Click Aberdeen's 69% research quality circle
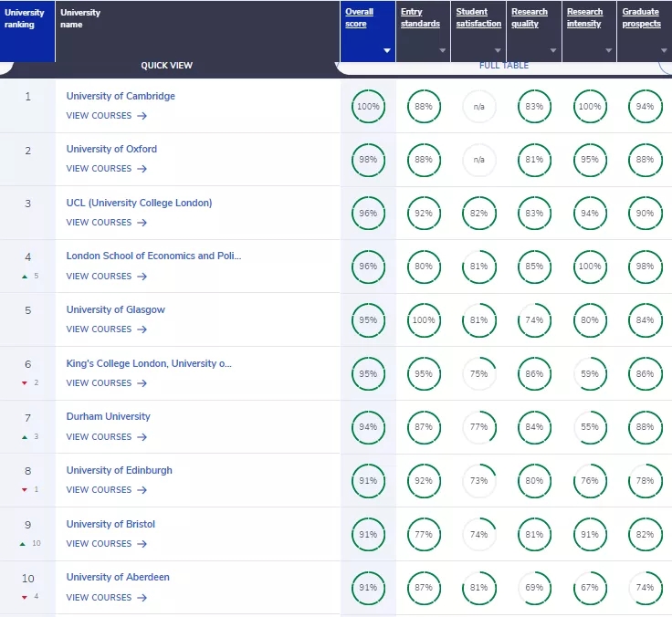 tap(534, 588)
